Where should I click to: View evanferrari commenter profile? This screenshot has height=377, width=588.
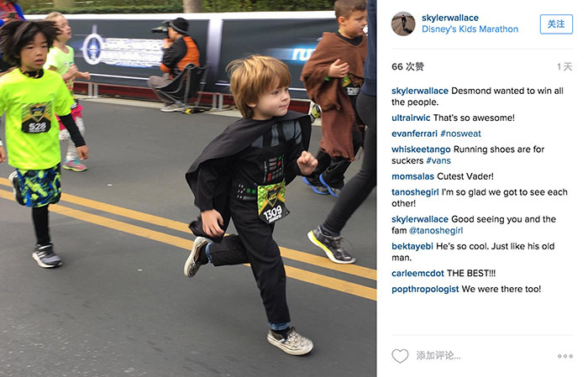tap(414, 134)
